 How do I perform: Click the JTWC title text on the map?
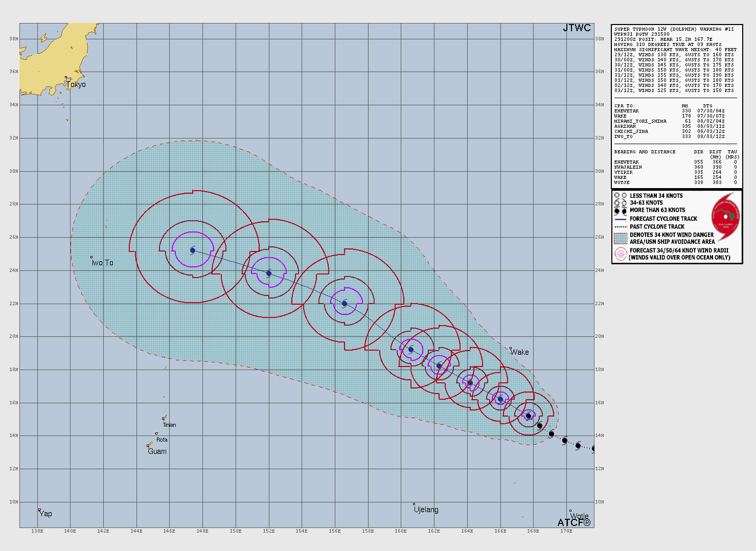(x=577, y=28)
